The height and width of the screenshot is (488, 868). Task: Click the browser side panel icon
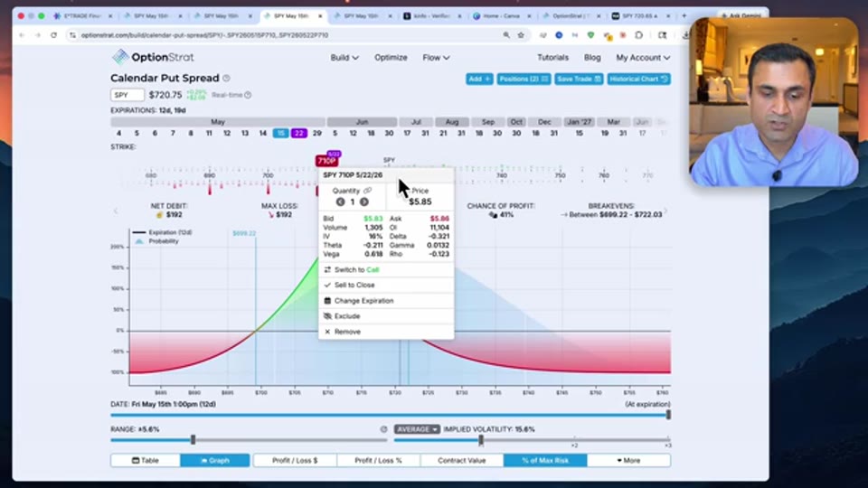662,35
